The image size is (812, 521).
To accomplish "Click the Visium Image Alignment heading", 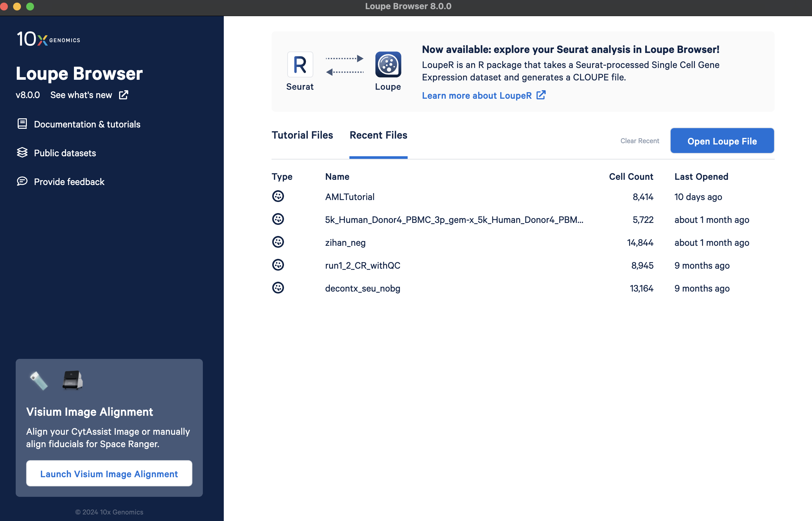I will coord(89,412).
